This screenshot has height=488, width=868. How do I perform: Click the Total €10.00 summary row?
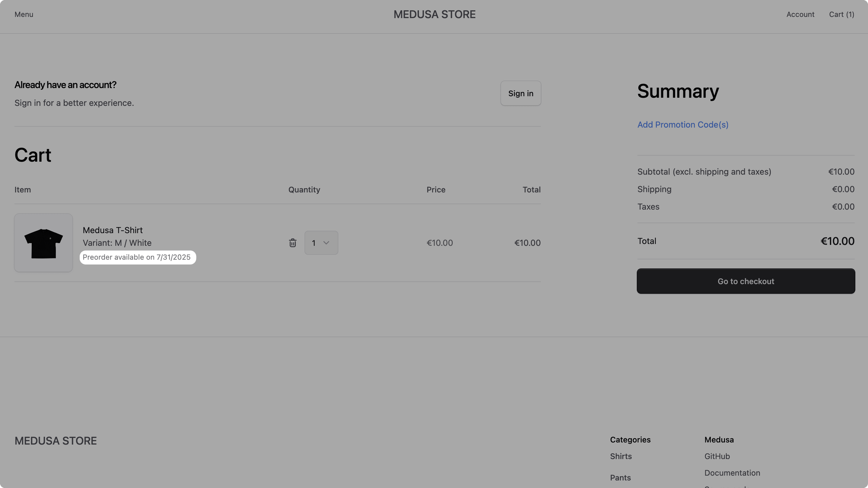tap(745, 241)
